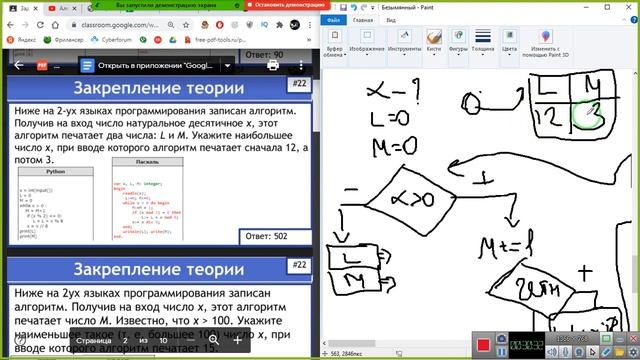Image resolution: width=640 pixels, height=360 pixels.
Task: Toggle the recorder cursor highlight
Action: click(x=592, y=351)
